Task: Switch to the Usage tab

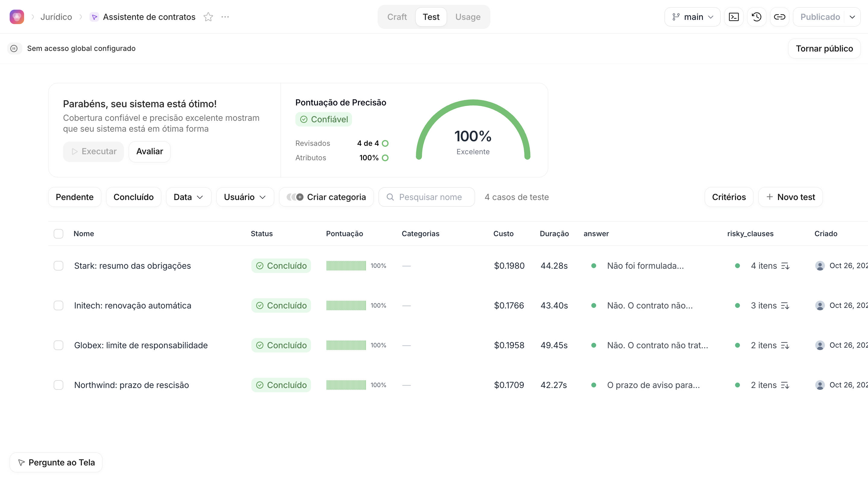Action: coord(468,17)
